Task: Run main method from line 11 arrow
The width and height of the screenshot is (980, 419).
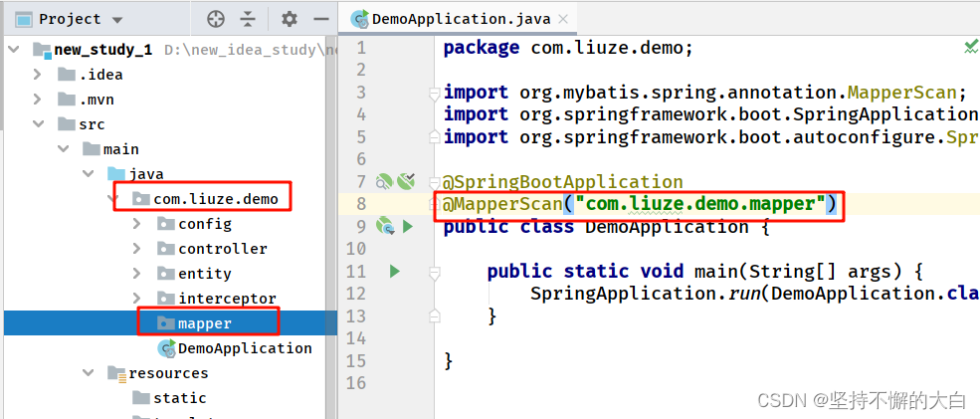Action: click(394, 271)
